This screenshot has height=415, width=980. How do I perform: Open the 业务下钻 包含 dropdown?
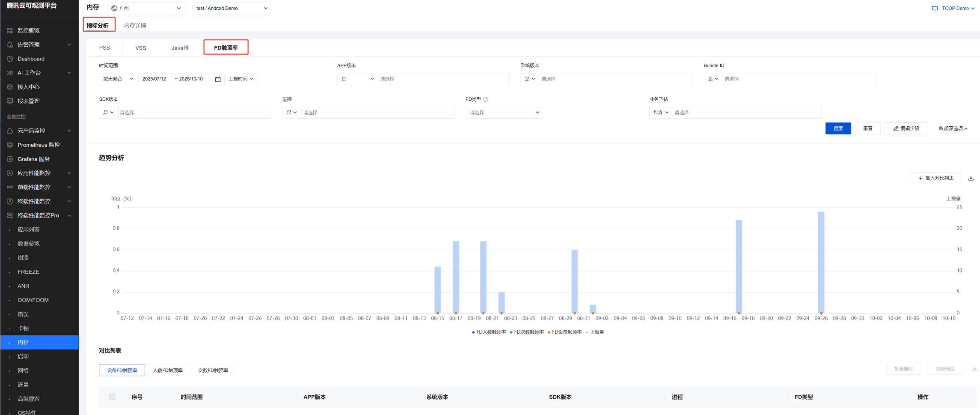pos(661,113)
